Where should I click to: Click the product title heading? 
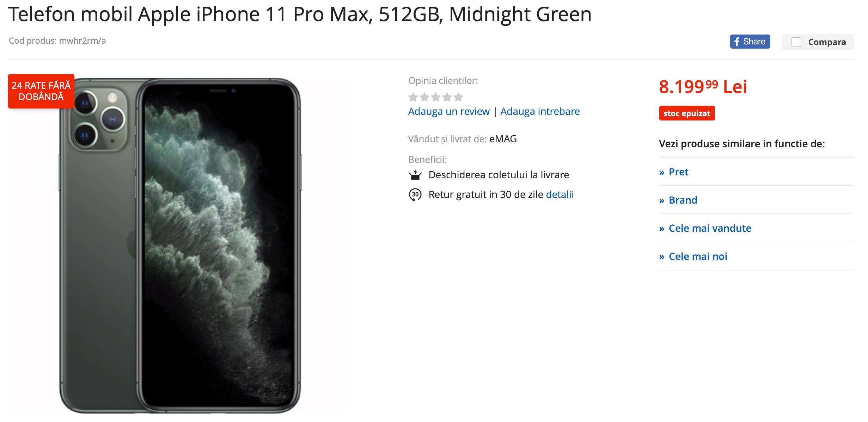300,14
